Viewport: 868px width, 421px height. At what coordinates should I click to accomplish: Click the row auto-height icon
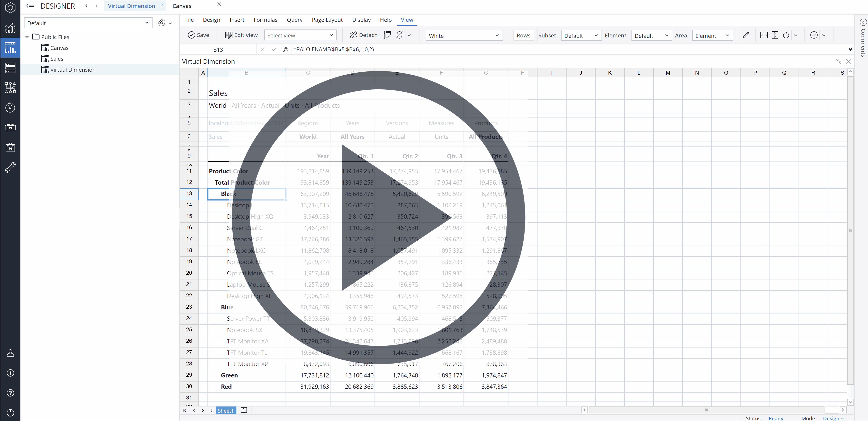pos(775,35)
